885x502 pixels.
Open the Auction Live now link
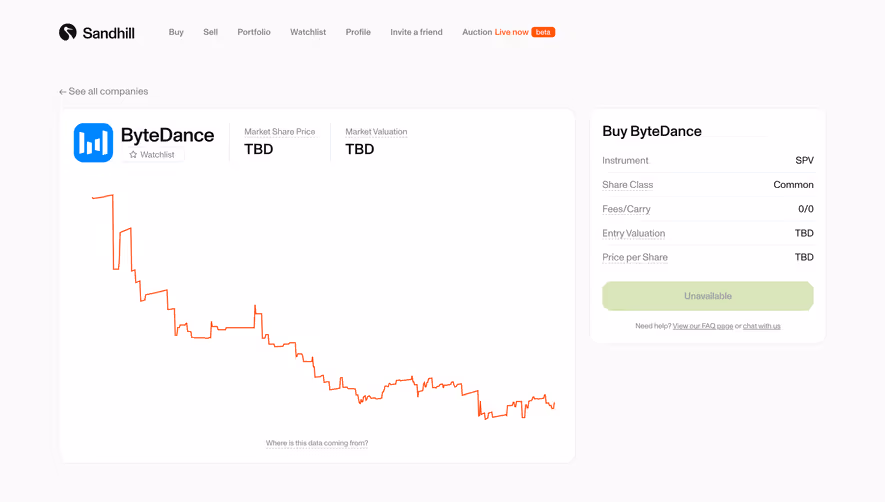tap(509, 32)
